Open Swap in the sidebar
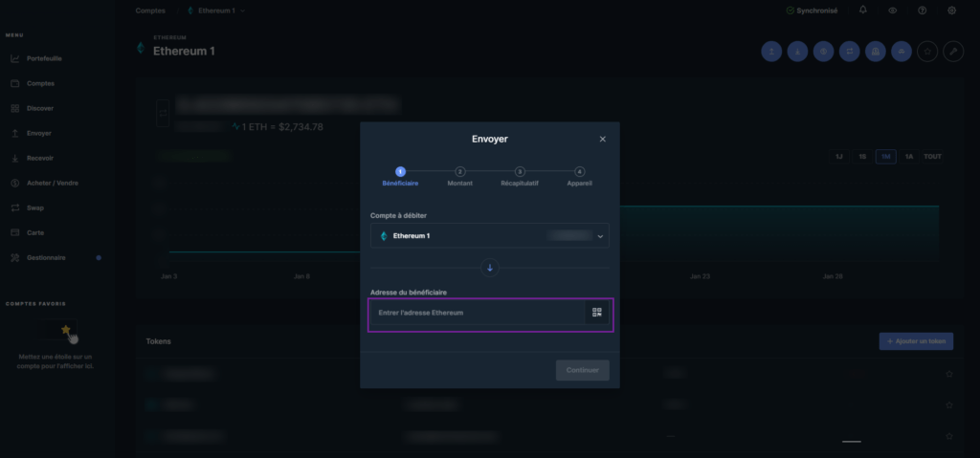 [35, 208]
